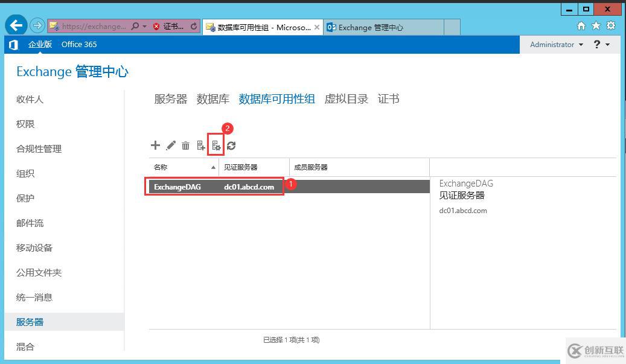The height and width of the screenshot is (364, 626).
Task: Open the Administrator account dropdown
Action: (x=555, y=44)
